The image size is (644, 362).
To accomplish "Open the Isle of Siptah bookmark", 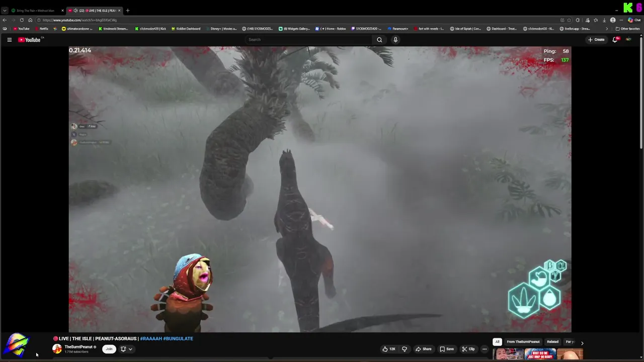I will pyautogui.click(x=466, y=29).
